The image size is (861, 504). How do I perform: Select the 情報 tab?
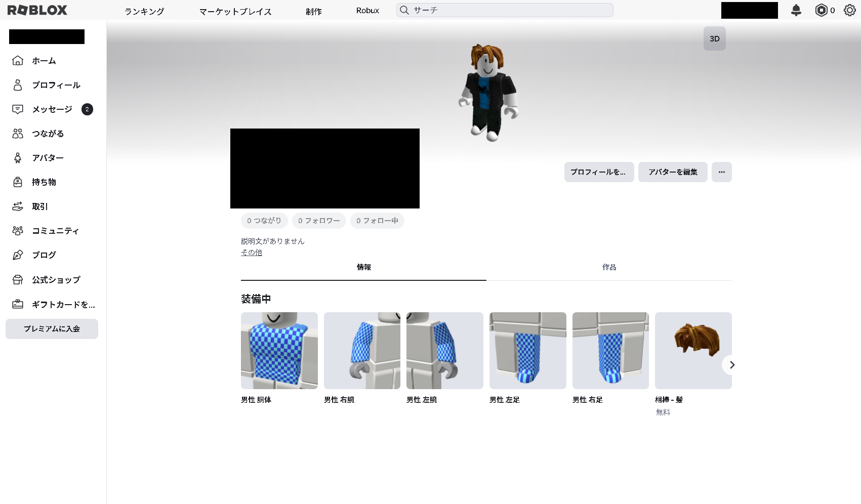point(363,267)
